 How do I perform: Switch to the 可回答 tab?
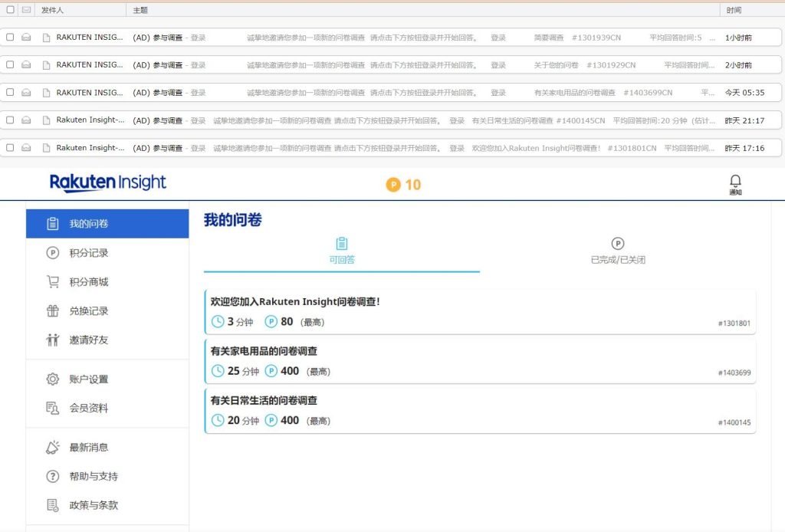click(342, 250)
